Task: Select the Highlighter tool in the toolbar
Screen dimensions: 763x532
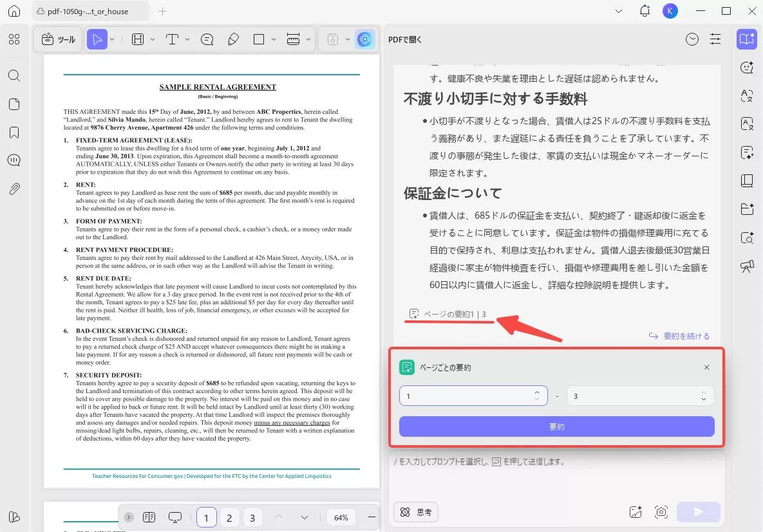Action: 233,39
